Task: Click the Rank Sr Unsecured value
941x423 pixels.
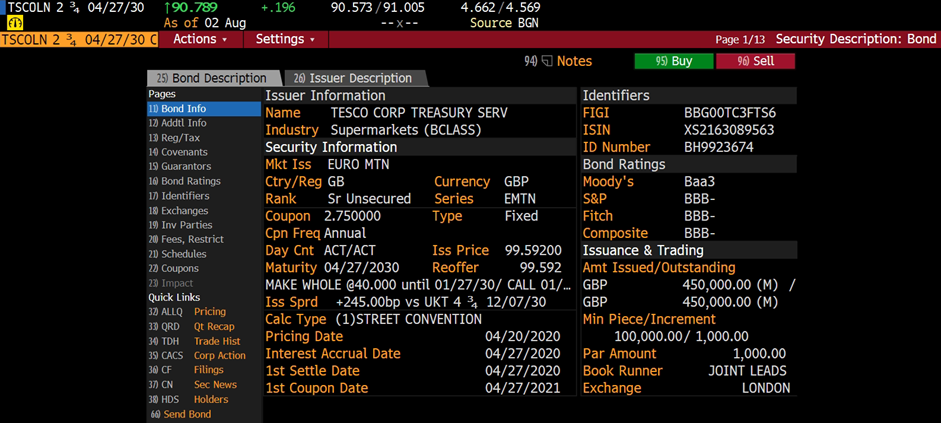Action: point(369,199)
